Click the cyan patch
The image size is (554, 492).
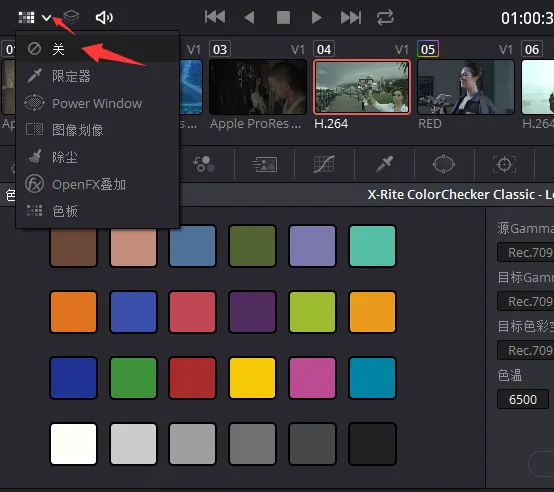tap(372, 378)
